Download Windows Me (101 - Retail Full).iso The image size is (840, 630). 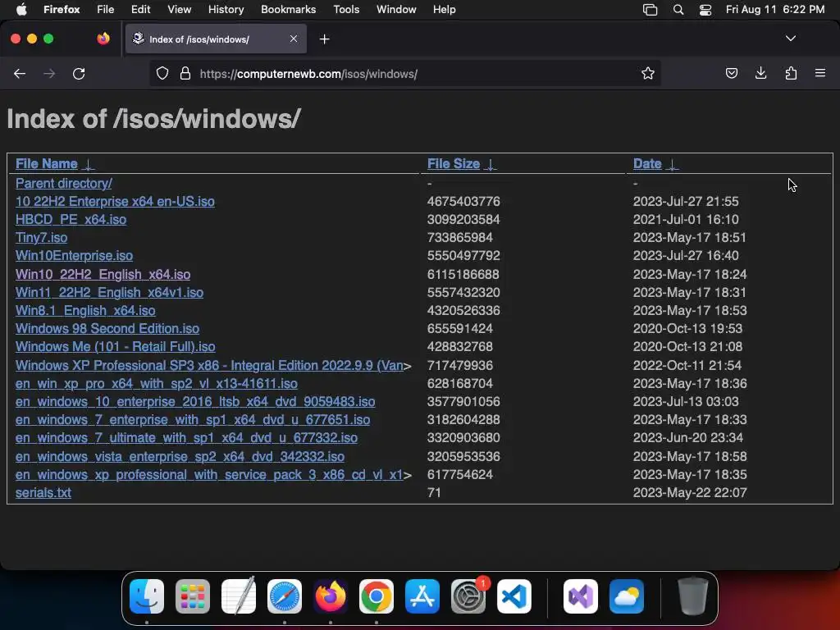115,347
